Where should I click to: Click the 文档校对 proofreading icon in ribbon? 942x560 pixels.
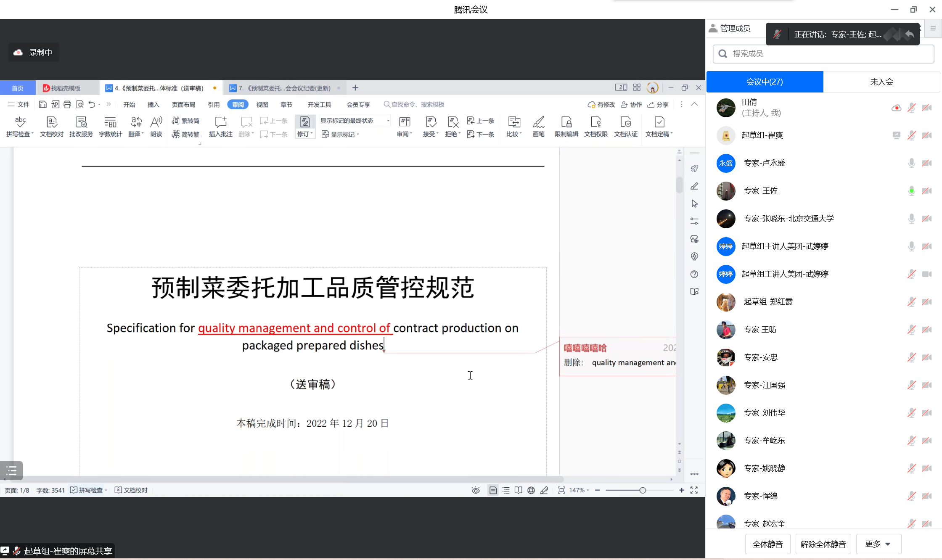(x=51, y=122)
